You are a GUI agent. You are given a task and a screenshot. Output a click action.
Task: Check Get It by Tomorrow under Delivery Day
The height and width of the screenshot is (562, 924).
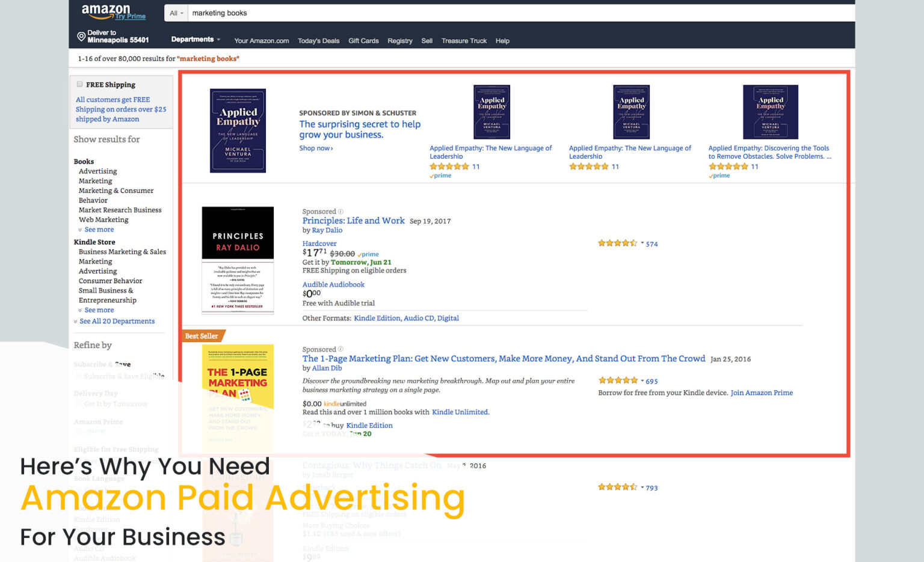coord(78,403)
